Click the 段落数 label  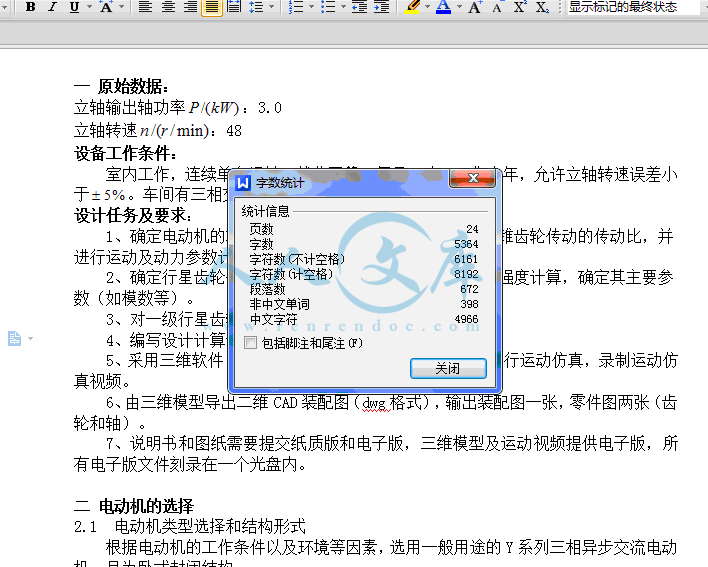(267, 289)
